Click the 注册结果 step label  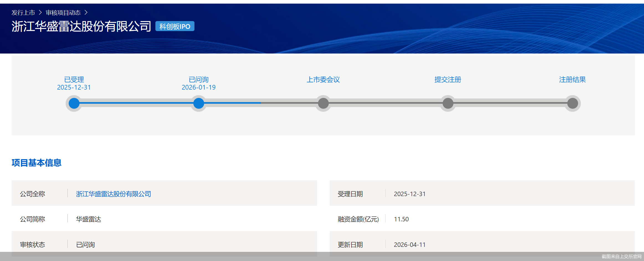pyautogui.click(x=573, y=80)
